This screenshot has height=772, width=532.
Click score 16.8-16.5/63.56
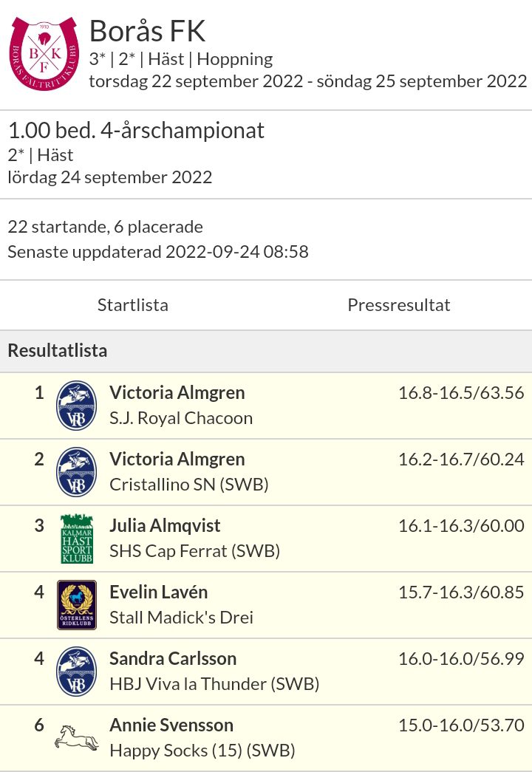pos(461,392)
